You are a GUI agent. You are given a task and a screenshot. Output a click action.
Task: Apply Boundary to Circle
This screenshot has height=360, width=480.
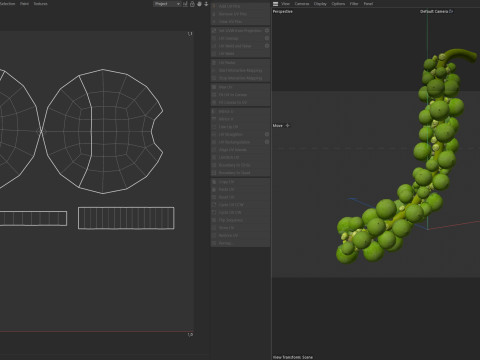(240, 165)
